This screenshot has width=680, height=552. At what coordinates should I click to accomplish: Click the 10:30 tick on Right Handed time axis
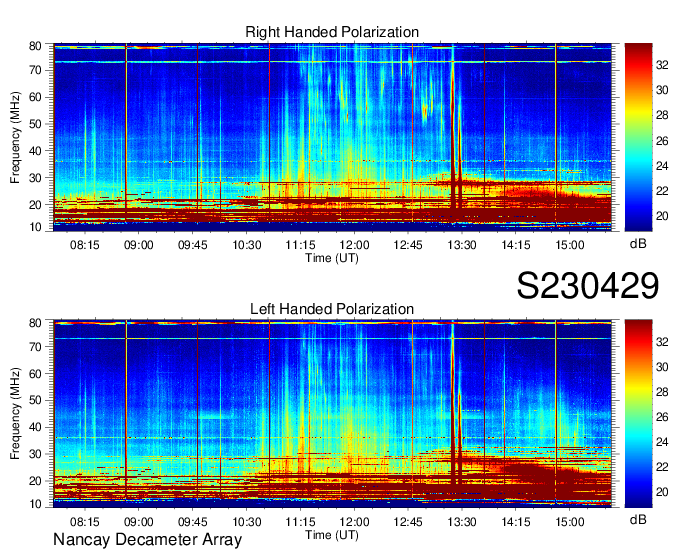coord(247,245)
